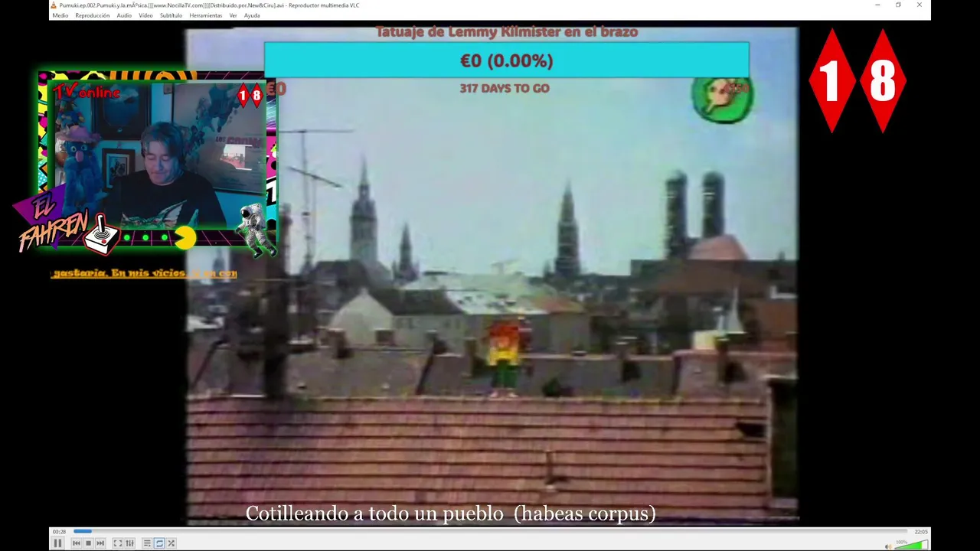Skip to the next media item
The width and height of the screenshot is (980, 551).
pos(100,543)
